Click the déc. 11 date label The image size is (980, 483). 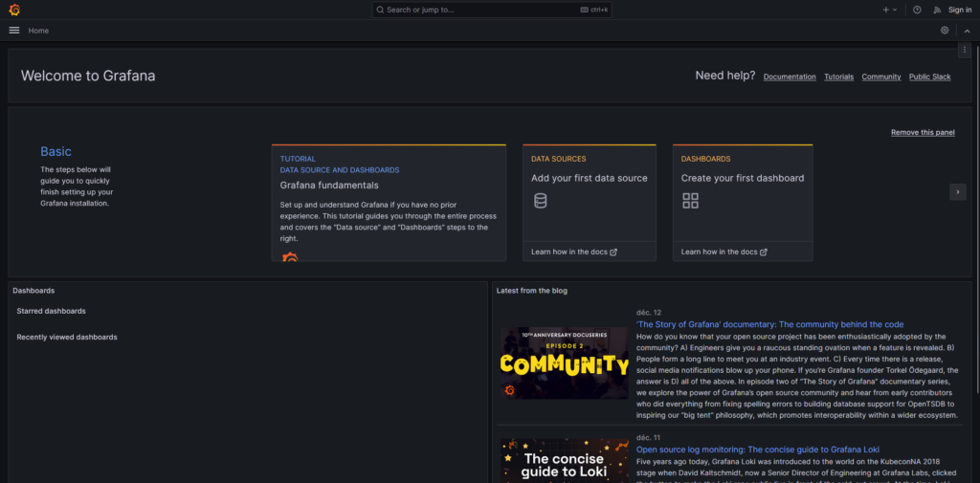pyautogui.click(x=648, y=437)
